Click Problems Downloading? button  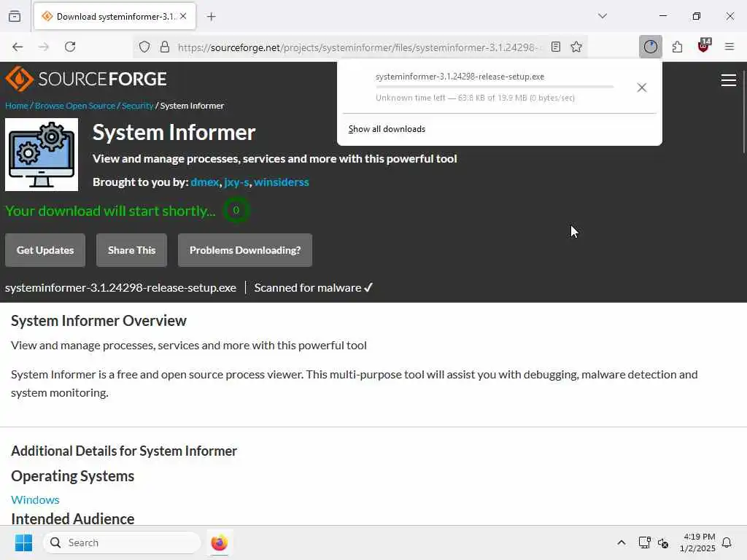[x=245, y=250]
